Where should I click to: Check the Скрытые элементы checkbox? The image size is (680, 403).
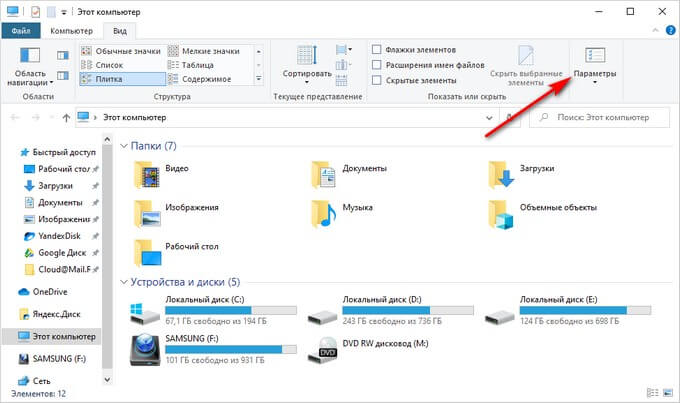376,80
